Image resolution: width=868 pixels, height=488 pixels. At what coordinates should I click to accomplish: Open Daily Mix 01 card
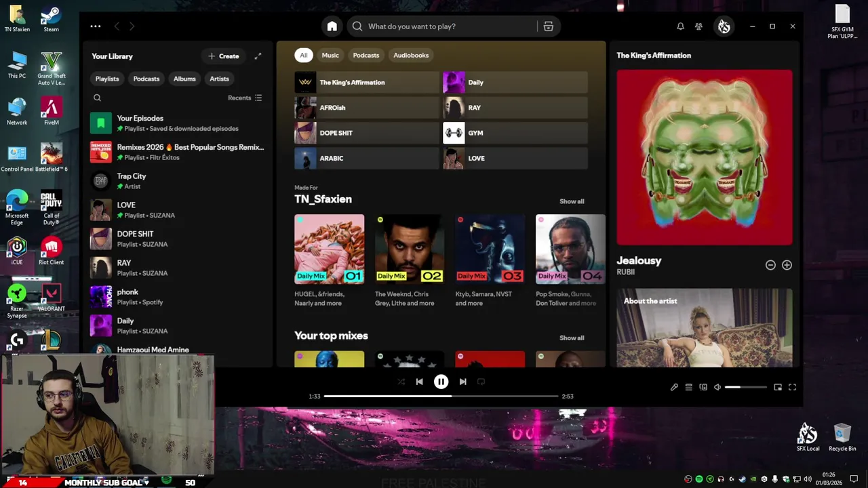(x=329, y=261)
